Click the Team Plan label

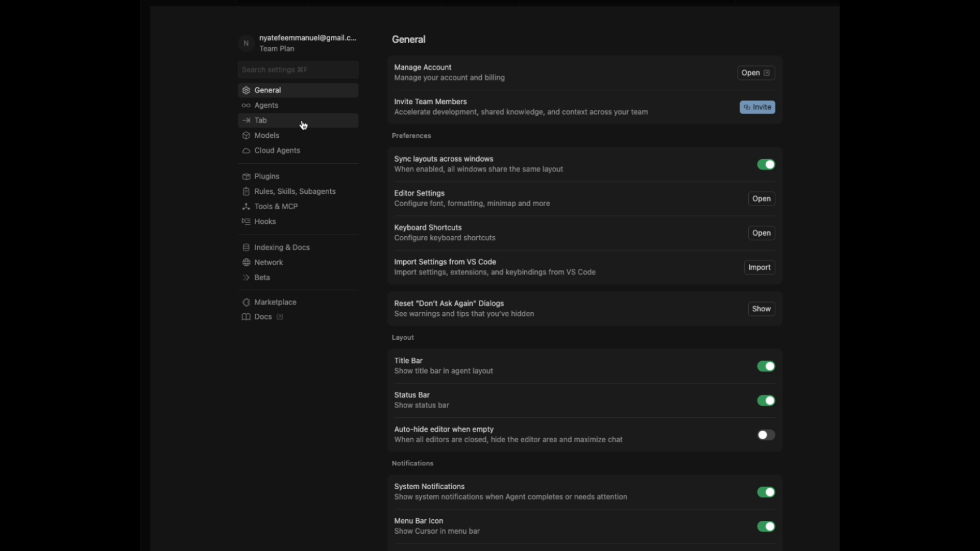[277, 49]
